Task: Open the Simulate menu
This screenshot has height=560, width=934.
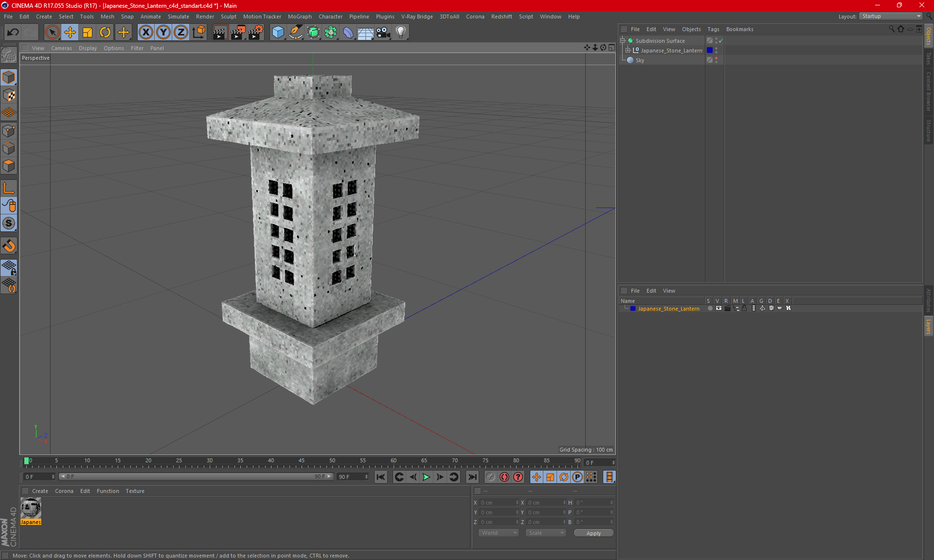Action: point(179,17)
